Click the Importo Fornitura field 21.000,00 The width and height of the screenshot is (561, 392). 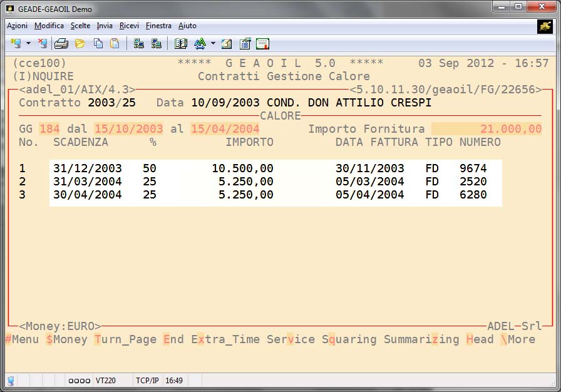tap(486, 129)
